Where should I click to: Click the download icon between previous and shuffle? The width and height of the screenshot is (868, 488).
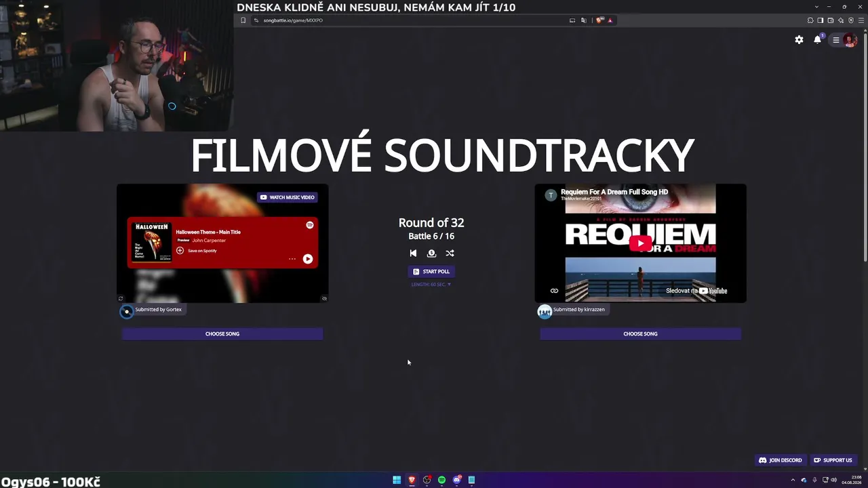[x=431, y=253]
